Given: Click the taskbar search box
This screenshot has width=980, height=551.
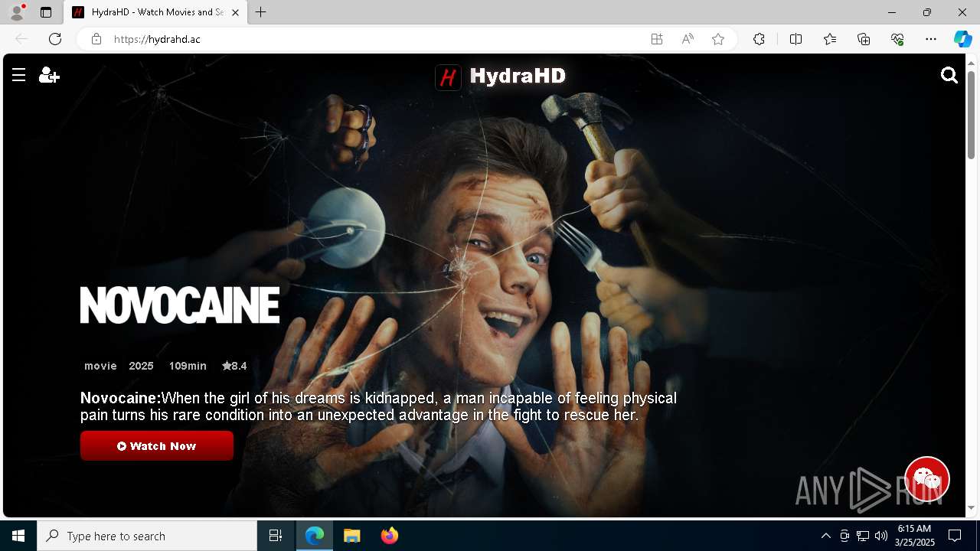Looking at the screenshot, I should point(147,536).
